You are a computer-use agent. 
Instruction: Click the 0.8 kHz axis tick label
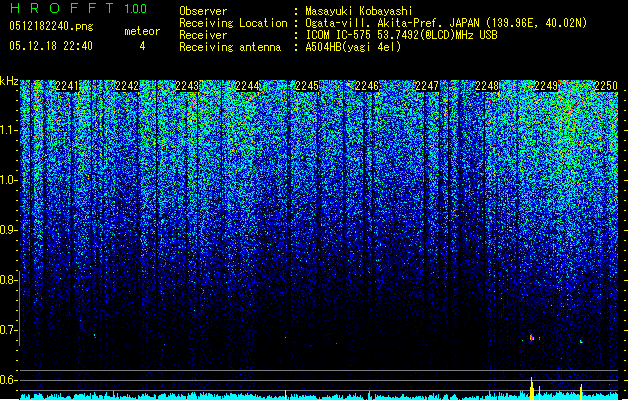(x=8, y=280)
